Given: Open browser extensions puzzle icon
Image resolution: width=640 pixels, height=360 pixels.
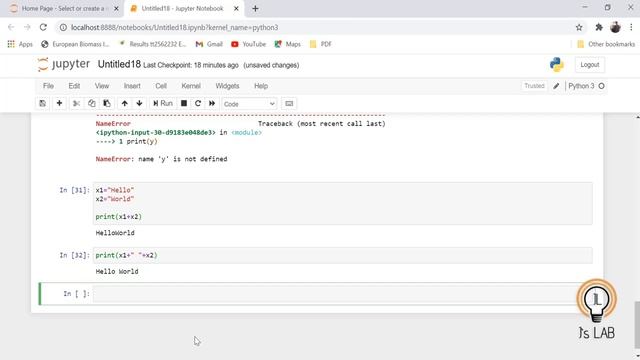Looking at the screenshot, I should click(599, 27).
